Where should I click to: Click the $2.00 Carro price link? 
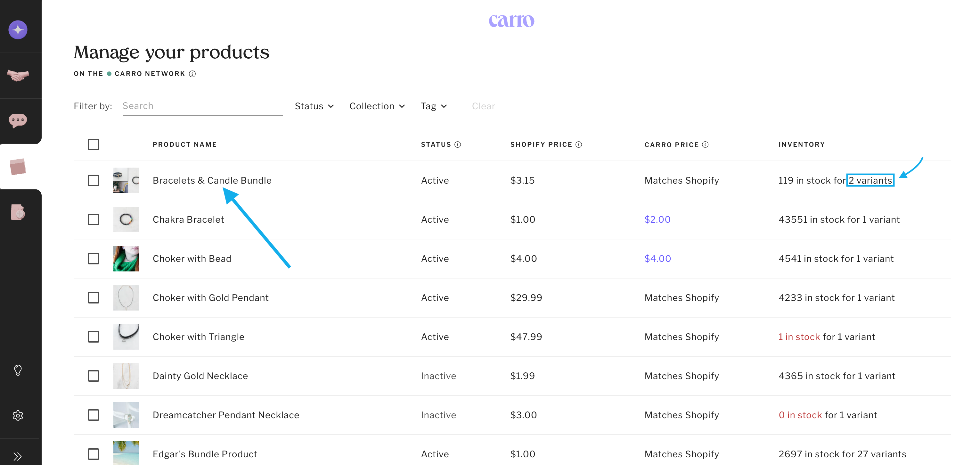point(657,220)
